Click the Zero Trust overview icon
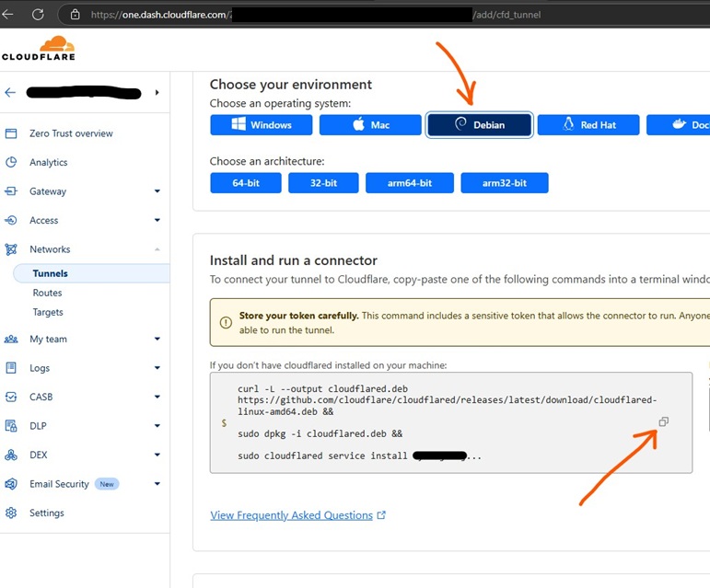 [x=11, y=133]
